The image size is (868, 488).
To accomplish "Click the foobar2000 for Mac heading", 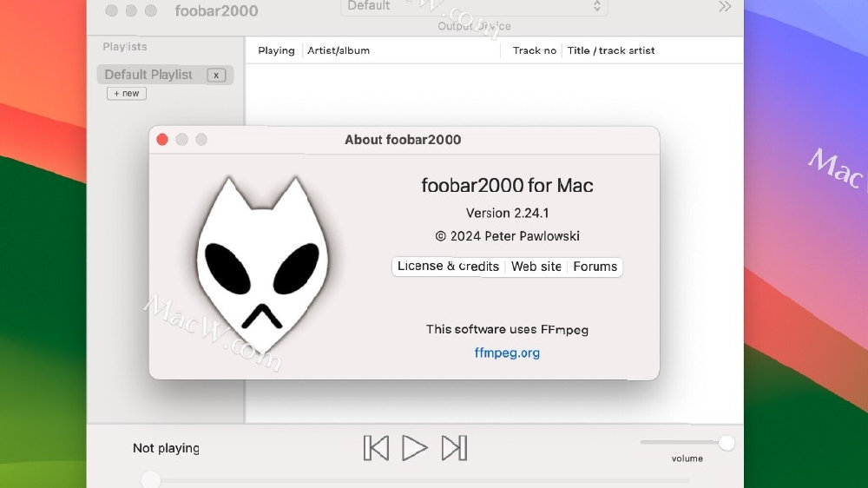I will click(507, 185).
